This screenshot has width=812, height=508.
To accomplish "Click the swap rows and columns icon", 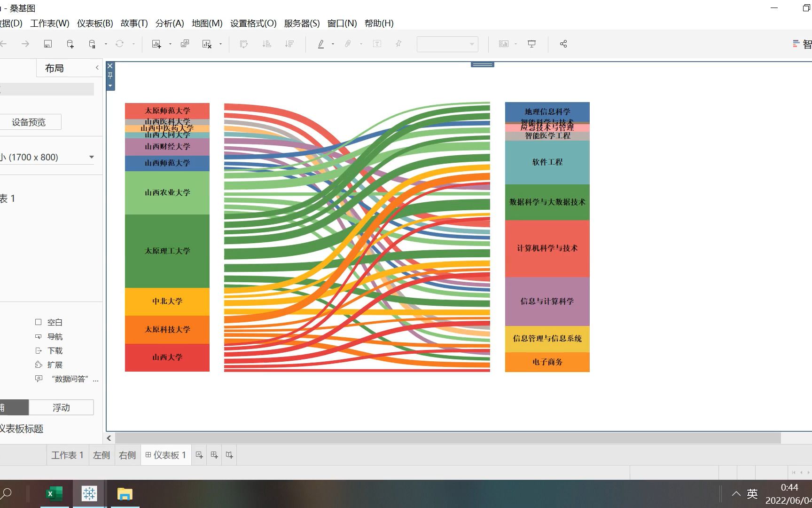I will 244,44.
